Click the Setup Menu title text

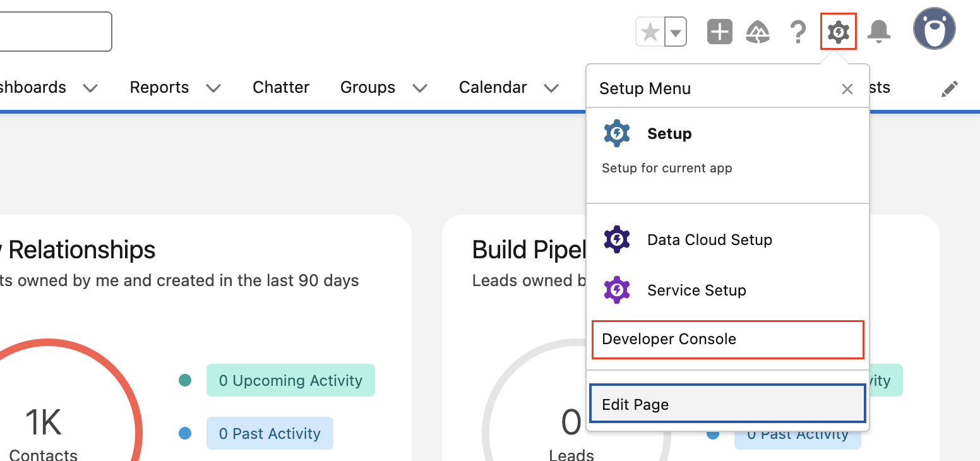coord(645,88)
